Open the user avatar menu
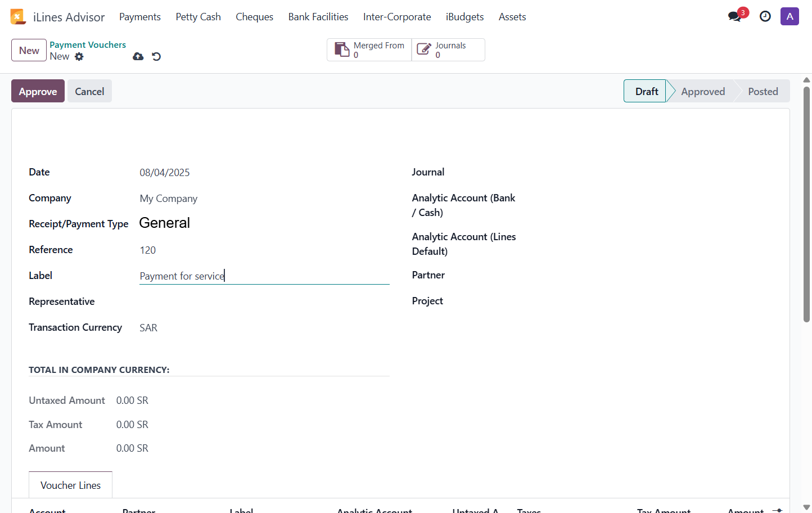This screenshot has width=812, height=513. click(x=790, y=16)
